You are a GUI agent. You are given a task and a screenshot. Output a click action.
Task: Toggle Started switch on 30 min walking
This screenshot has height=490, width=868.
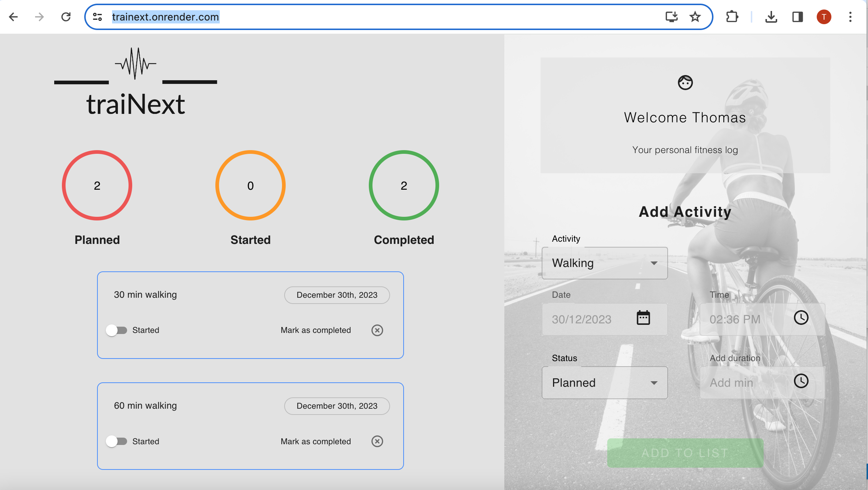pyautogui.click(x=116, y=330)
